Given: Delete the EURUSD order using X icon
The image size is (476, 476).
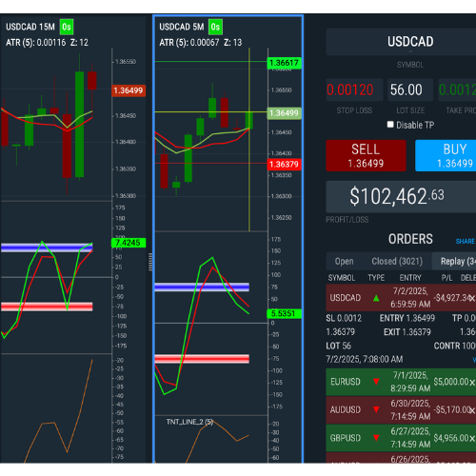Looking at the screenshot, I should [x=472, y=383].
